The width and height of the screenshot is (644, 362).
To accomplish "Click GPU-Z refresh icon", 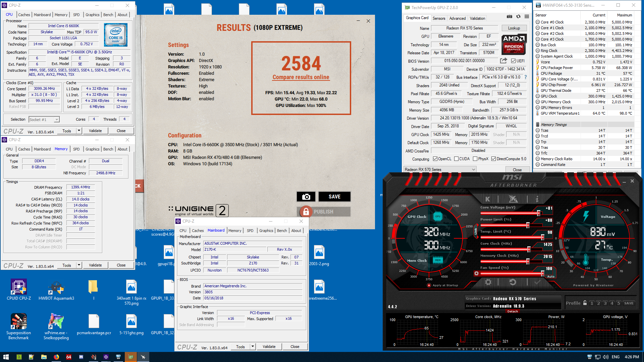I will tap(518, 17).
